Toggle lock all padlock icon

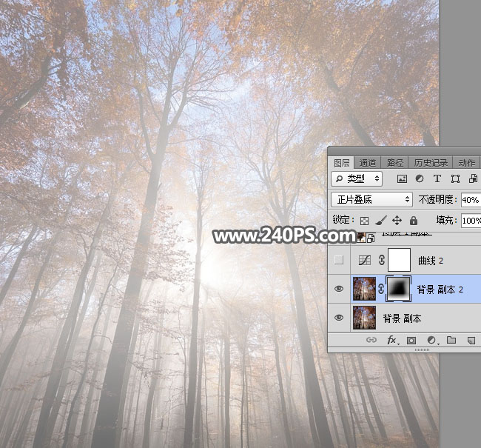coord(414,220)
